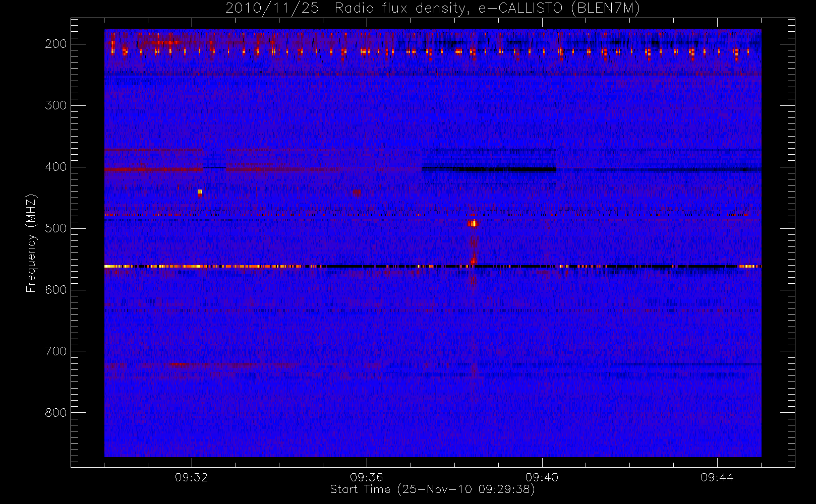Screen dimensions: 816x504
Task: Click the 800 frequency tick label
Action: (56, 413)
